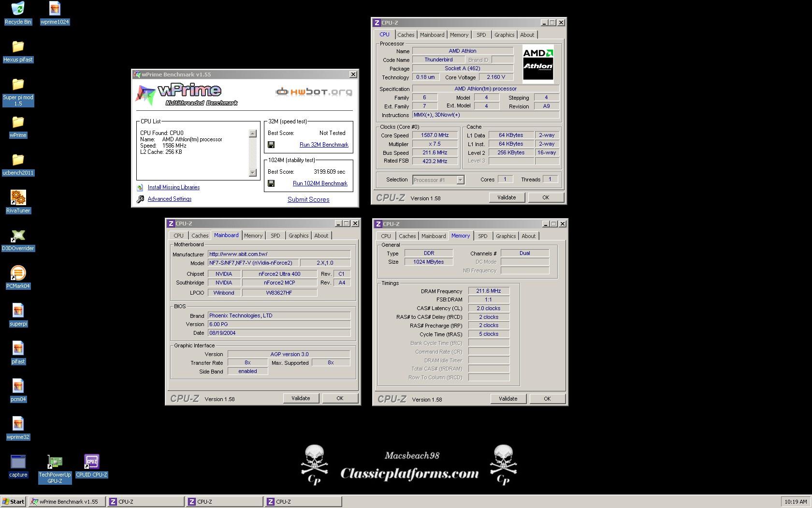Click the Core Voltage 2.160 V value
The image size is (812, 508).
tap(496, 77)
